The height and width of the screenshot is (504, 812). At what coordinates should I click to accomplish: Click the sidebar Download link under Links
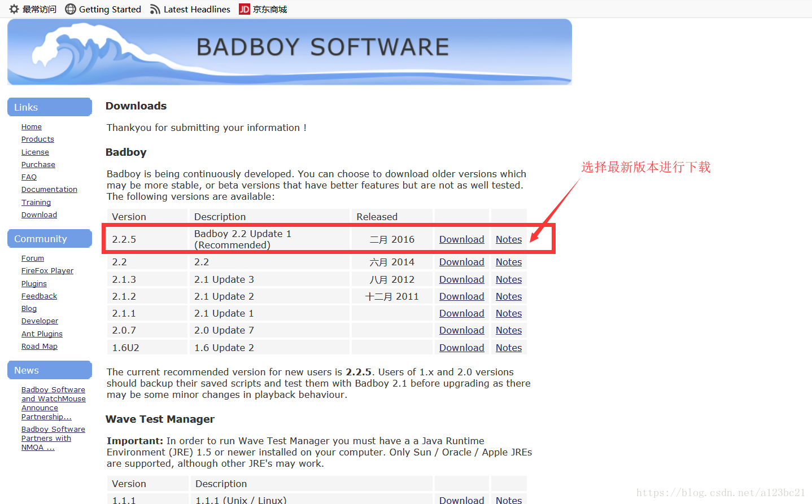coord(39,215)
